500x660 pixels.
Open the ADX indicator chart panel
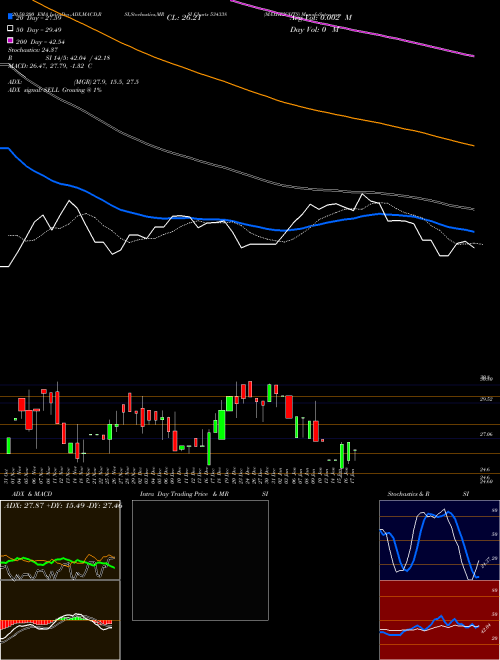point(60,540)
